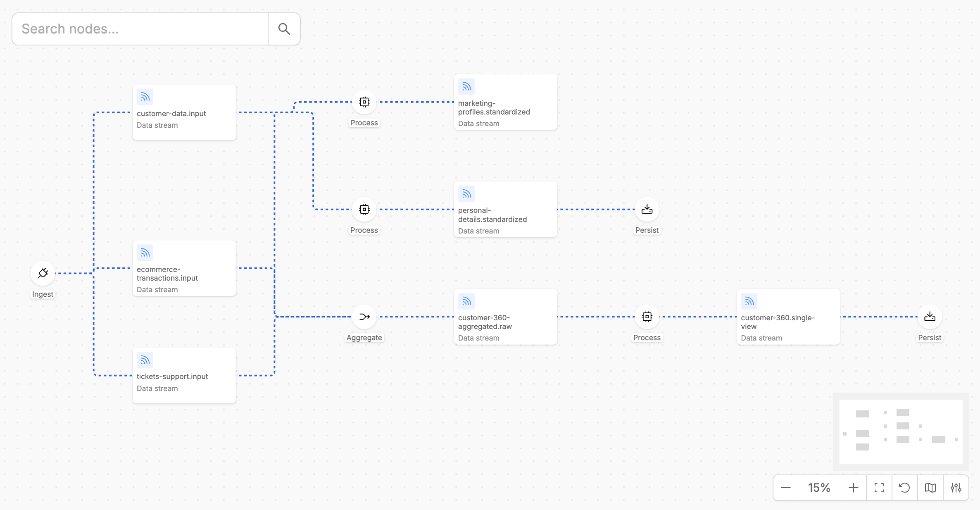The height and width of the screenshot is (510, 980).
Task: Click the Persist icon at far right
Action: point(930,317)
